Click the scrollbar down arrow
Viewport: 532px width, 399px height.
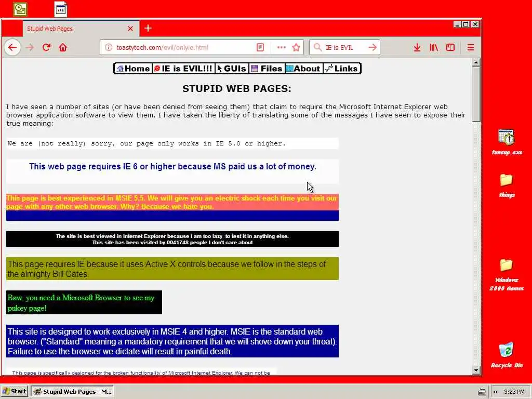tap(476, 370)
